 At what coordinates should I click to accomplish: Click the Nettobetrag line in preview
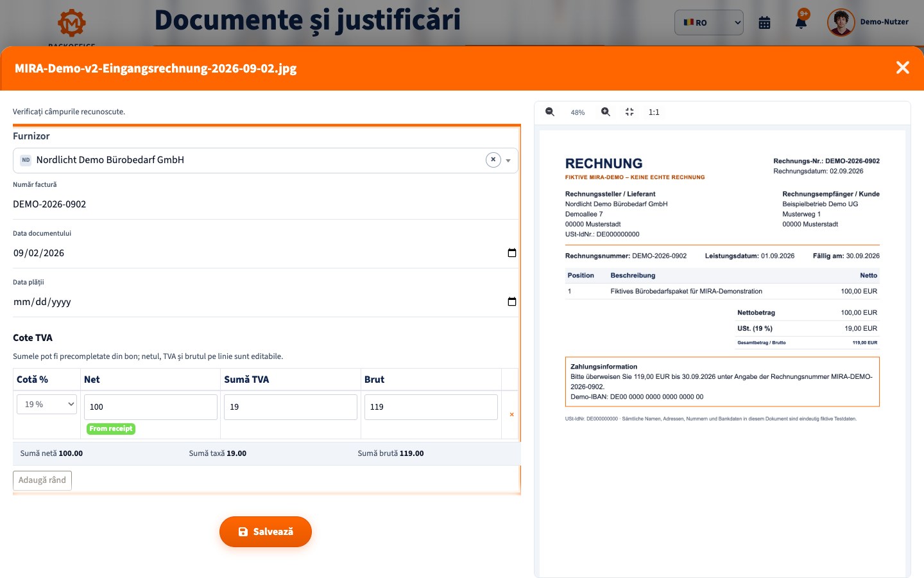coord(807,313)
